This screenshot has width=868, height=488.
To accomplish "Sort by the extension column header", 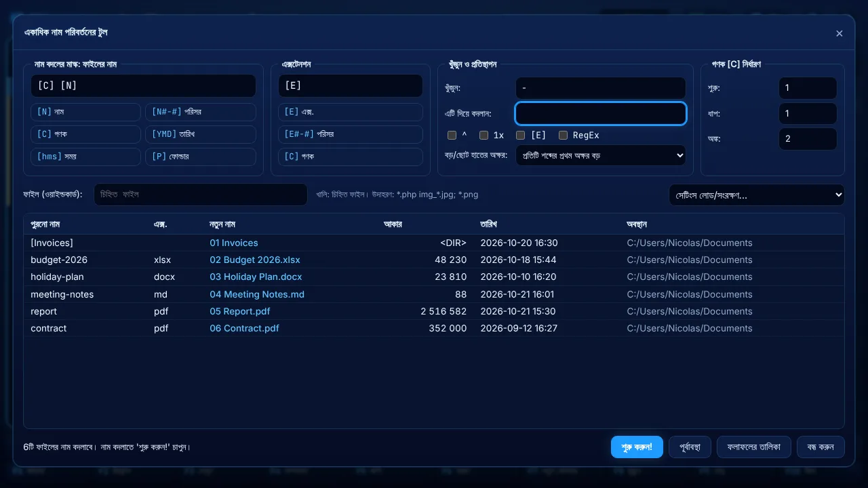I will pos(161,224).
